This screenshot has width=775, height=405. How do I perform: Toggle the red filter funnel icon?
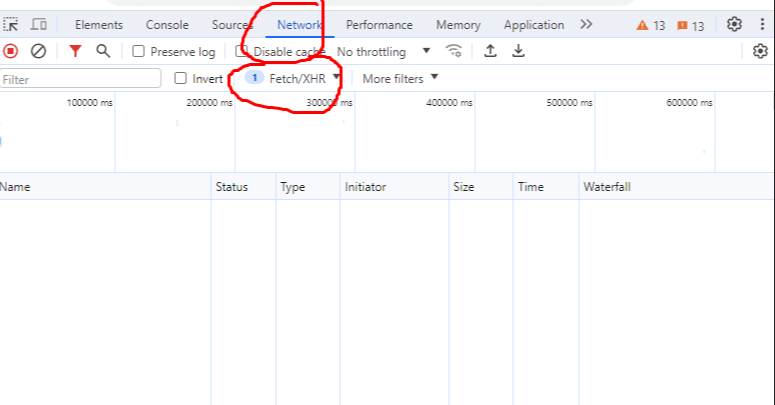coord(75,51)
